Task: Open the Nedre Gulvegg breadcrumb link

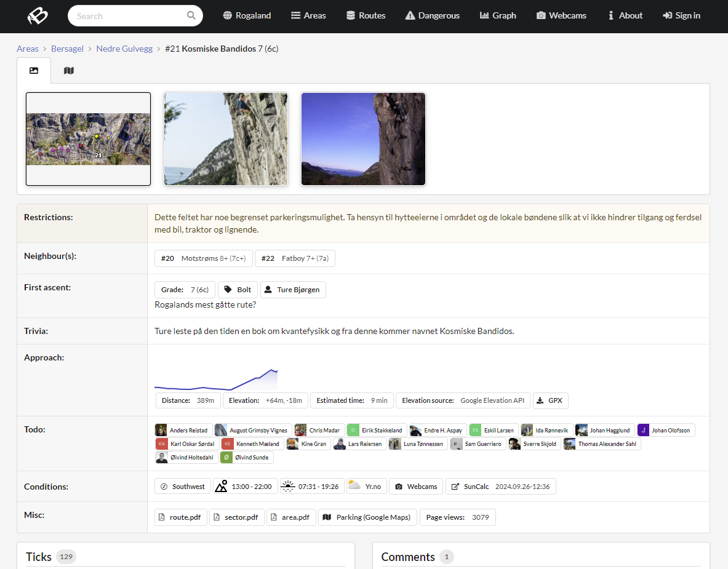Action: (124, 49)
